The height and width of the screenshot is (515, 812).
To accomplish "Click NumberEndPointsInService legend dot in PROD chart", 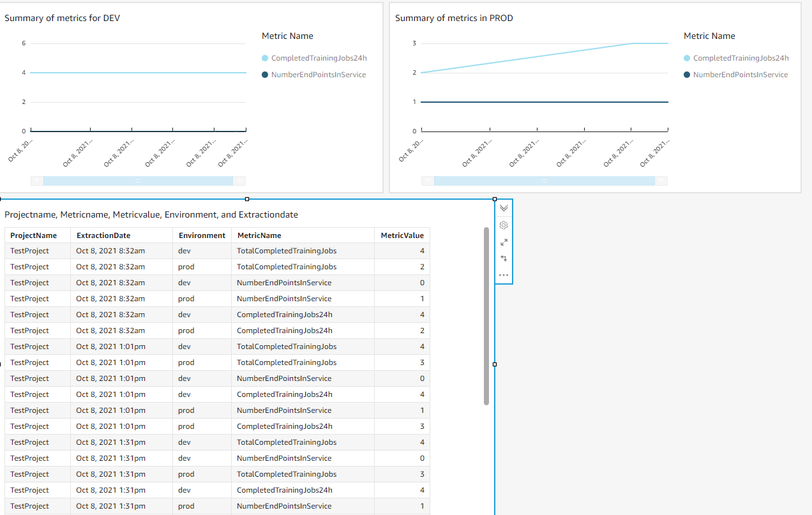I will point(687,75).
